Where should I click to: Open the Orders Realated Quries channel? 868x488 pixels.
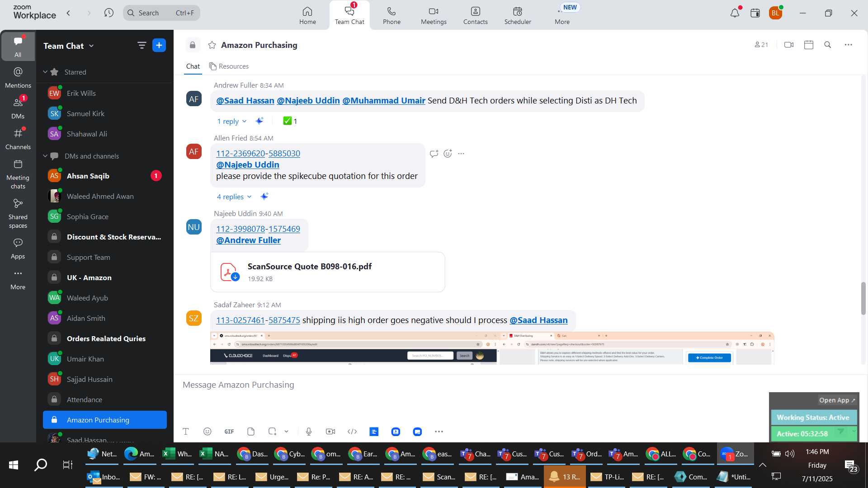104,338
